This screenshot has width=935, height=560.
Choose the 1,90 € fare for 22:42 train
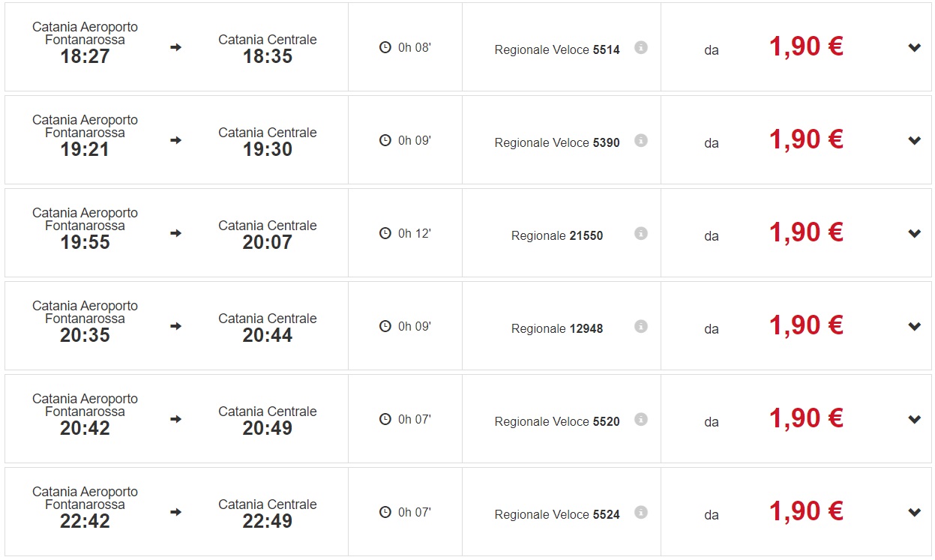point(806,511)
